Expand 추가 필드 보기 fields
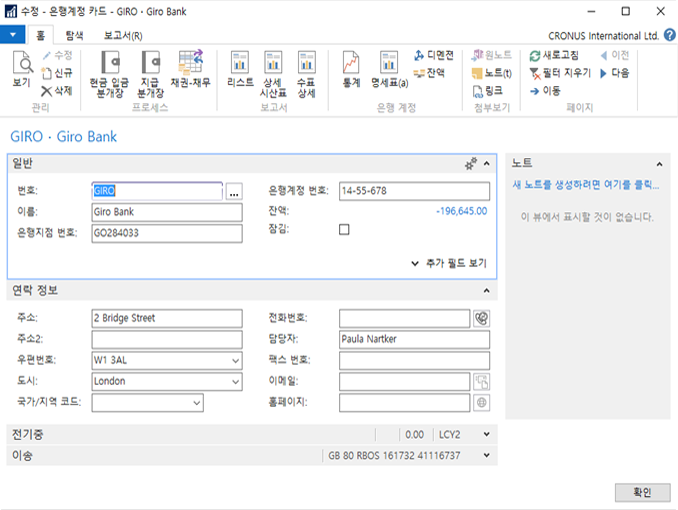 point(449,263)
